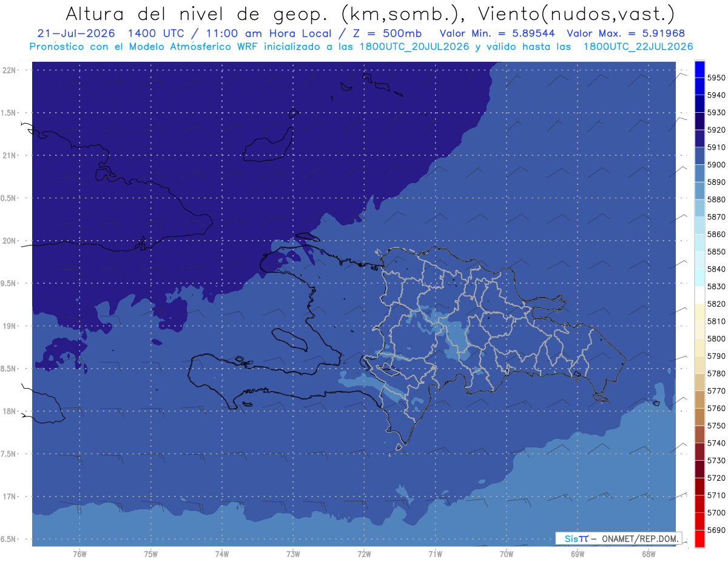Click the '18N' latitude label
728x562 pixels.
10,411
